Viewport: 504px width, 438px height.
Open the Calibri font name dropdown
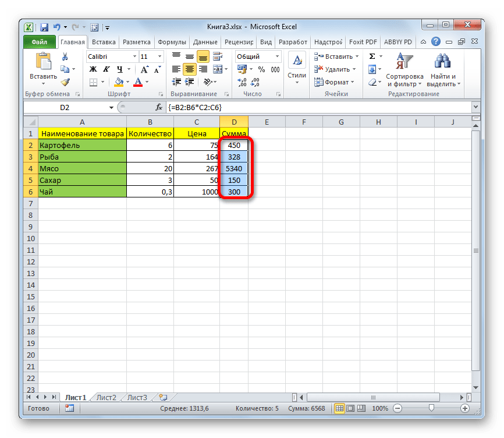tap(133, 56)
